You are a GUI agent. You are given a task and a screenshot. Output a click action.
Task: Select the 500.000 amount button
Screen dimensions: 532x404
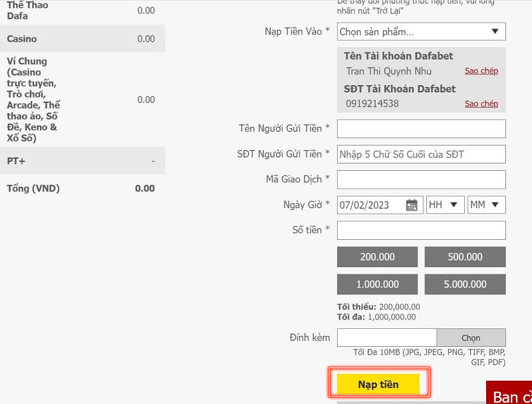point(465,257)
